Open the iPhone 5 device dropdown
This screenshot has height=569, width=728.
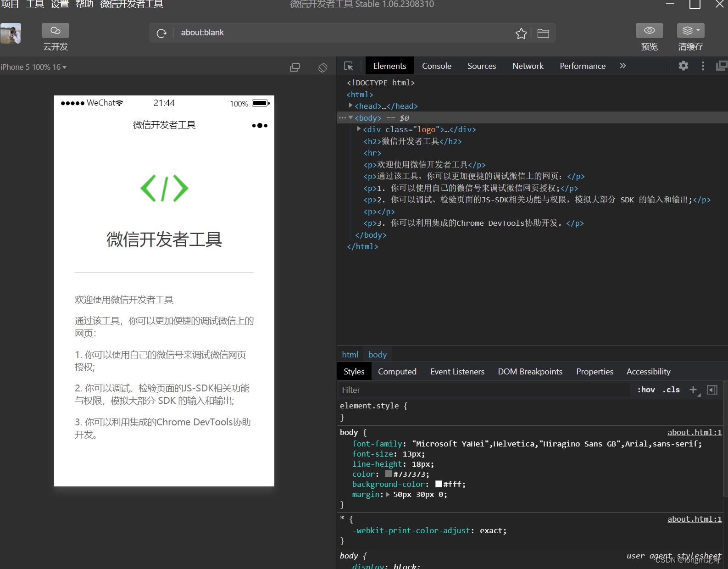pyautogui.click(x=33, y=67)
